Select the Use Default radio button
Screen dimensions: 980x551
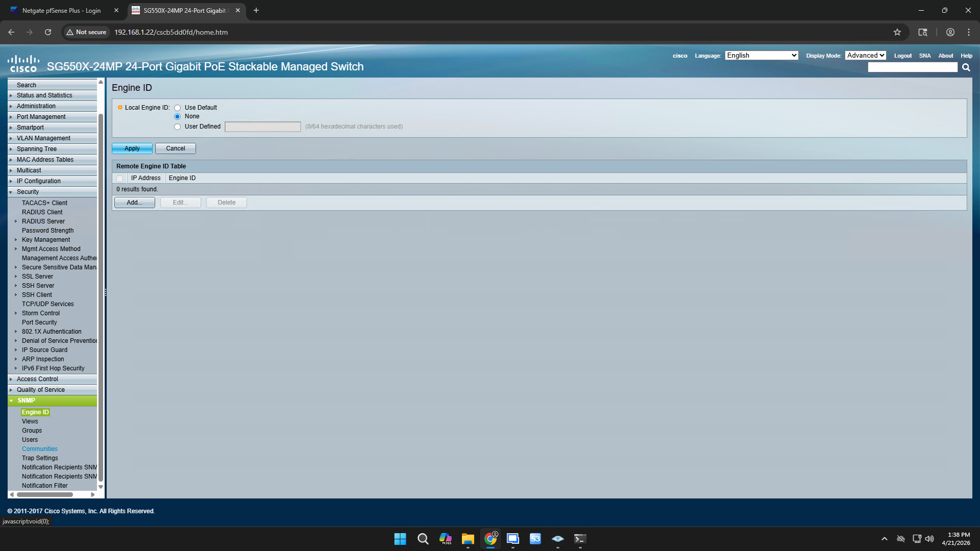point(178,108)
